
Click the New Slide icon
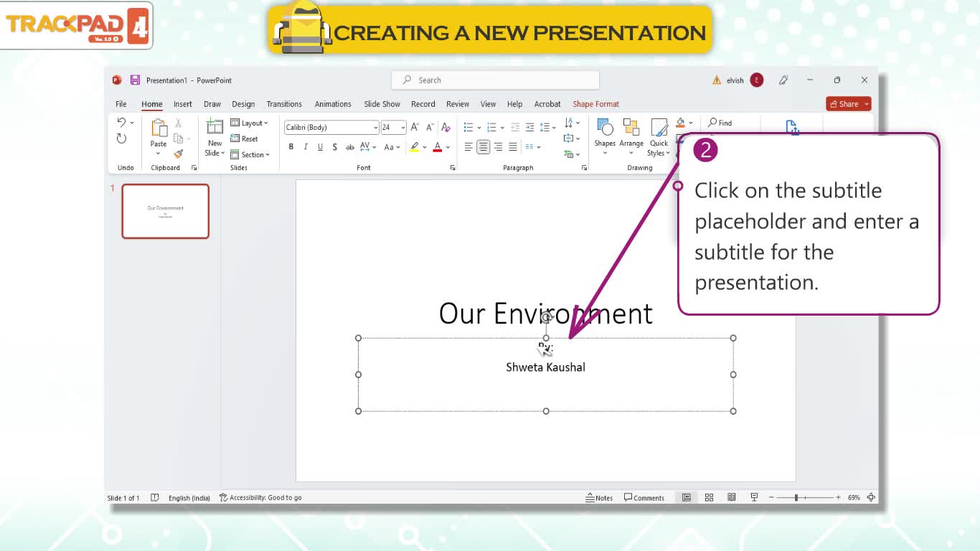pos(215,127)
